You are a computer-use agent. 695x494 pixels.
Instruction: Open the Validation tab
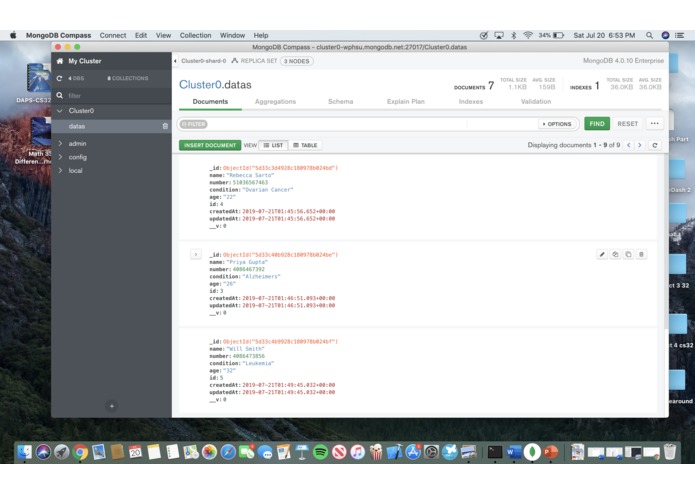(x=536, y=101)
